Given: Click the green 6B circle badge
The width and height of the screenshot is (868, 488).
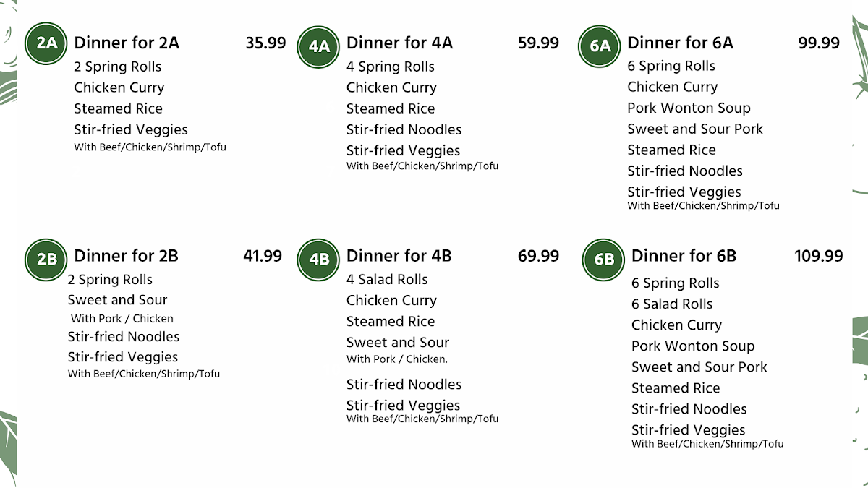Looking at the screenshot, I should pos(603,259).
